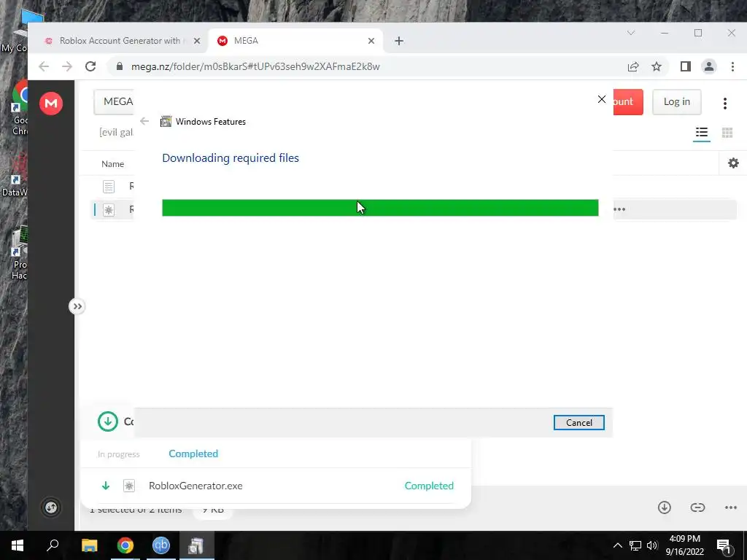Open Chrome tab search chevron
This screenshot has height=560, width=747.
pos(631,33)
